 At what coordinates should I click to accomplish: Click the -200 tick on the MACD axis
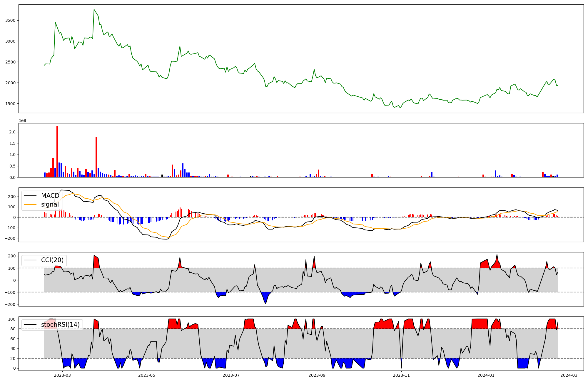click(x=10, y=238)
